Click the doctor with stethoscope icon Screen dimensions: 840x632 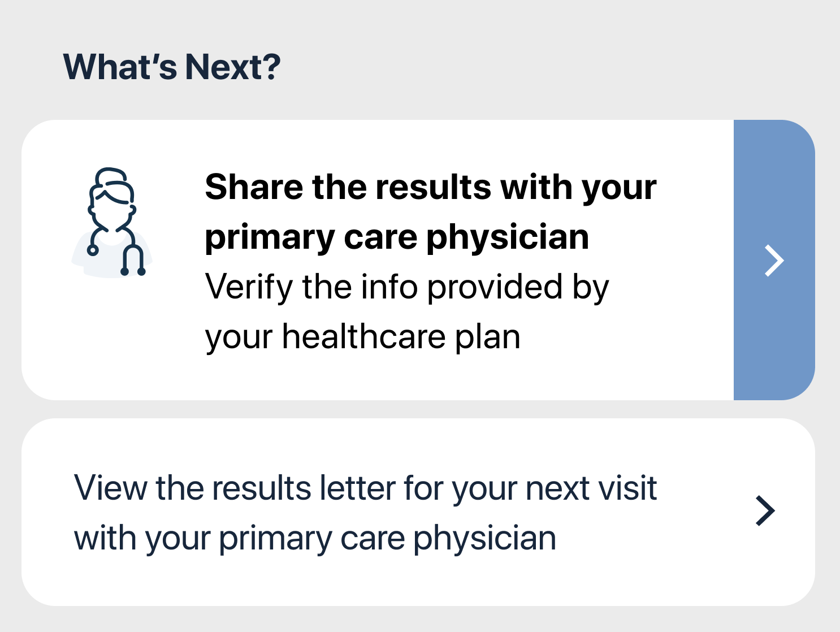coord(112,222)
